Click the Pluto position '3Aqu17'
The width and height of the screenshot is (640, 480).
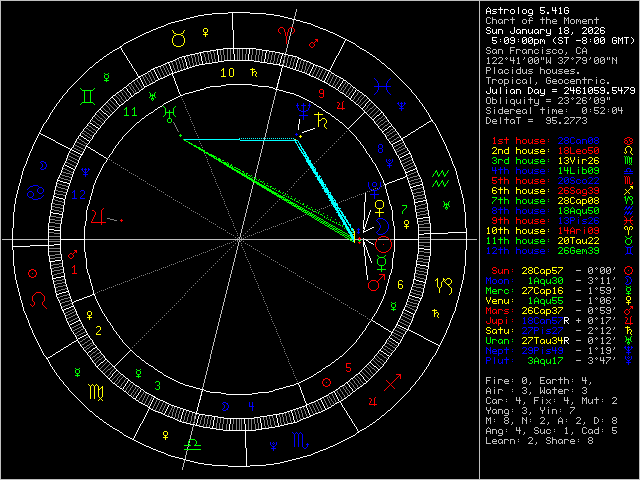pos(545,361)
